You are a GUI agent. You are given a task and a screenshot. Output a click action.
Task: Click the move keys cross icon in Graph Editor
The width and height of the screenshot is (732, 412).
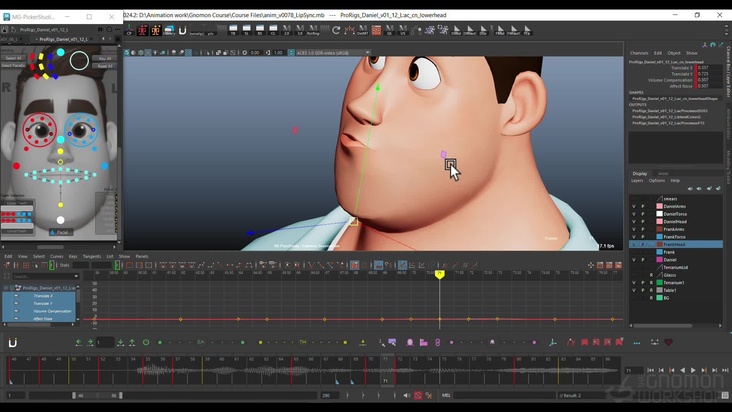pos(591,265)
